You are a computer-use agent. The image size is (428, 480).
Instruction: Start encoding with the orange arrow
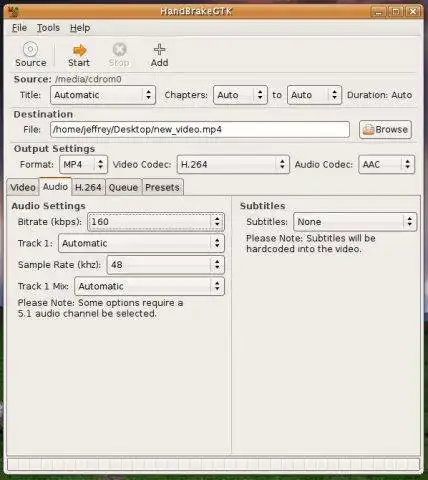[x=79, y=50]
